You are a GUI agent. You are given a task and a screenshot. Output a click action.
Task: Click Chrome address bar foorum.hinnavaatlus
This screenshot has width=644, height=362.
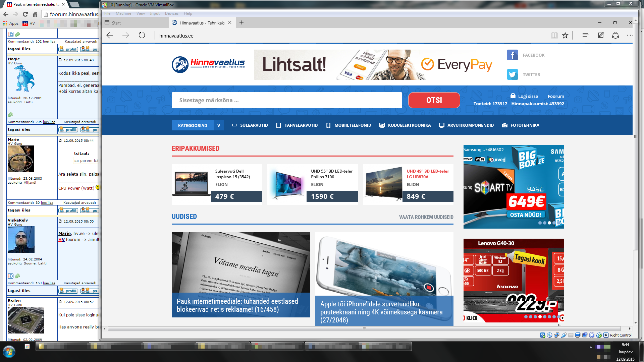point(71,14)
